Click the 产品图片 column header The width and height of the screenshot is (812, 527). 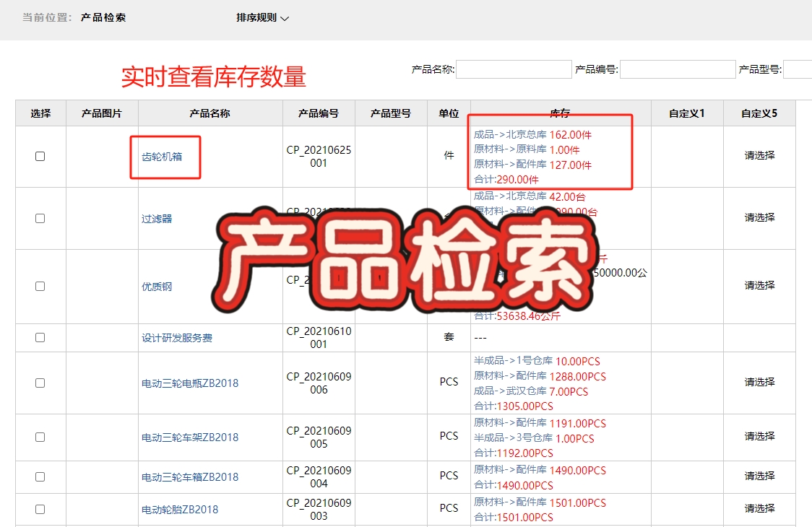pyautogui.click(x=101, y=113)
